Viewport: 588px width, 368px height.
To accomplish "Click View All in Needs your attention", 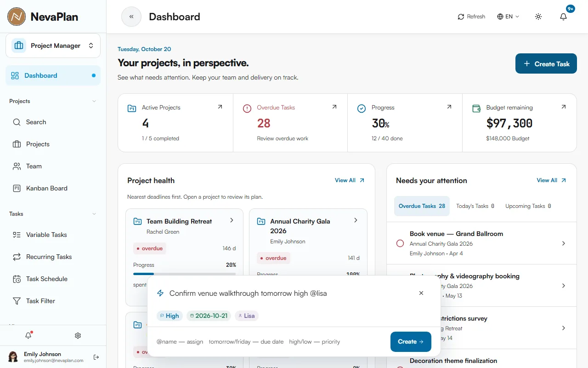I will (552, 180).
